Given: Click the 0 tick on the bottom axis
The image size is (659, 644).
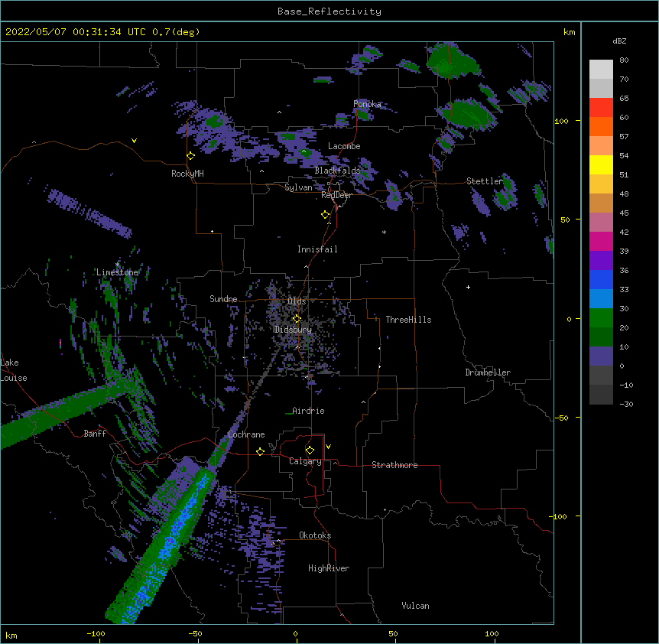Looking at the screenshot, I should 295,634.
